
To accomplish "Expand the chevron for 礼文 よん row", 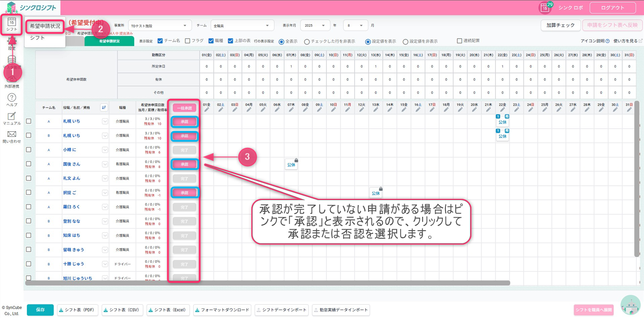I will click(105, 179).
